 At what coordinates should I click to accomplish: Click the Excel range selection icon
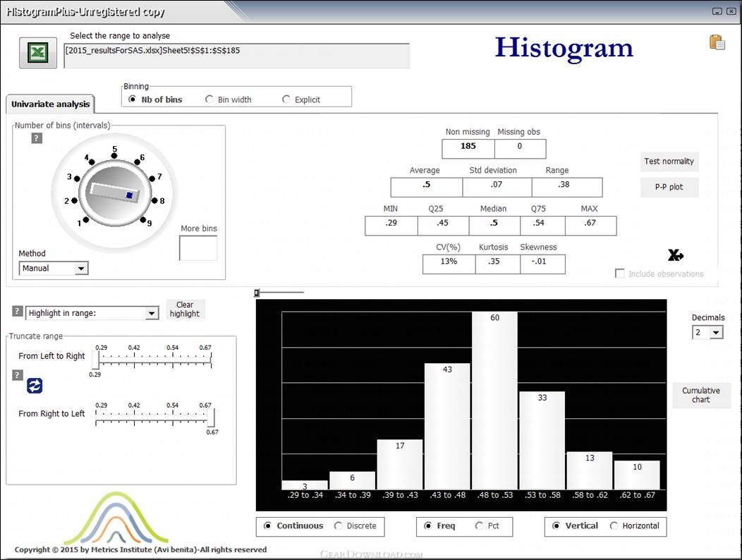click(37, 54)
